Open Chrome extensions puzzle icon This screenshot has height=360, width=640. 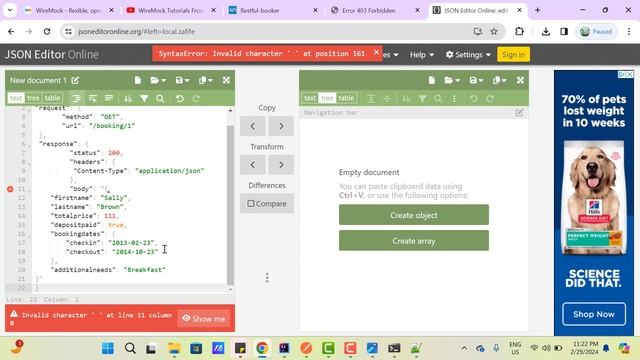coord(519,31)
